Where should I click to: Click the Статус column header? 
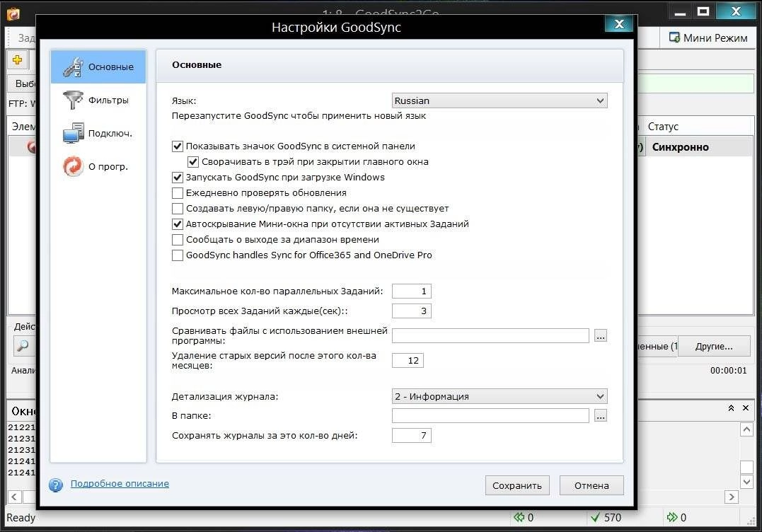tap(663, 127)
